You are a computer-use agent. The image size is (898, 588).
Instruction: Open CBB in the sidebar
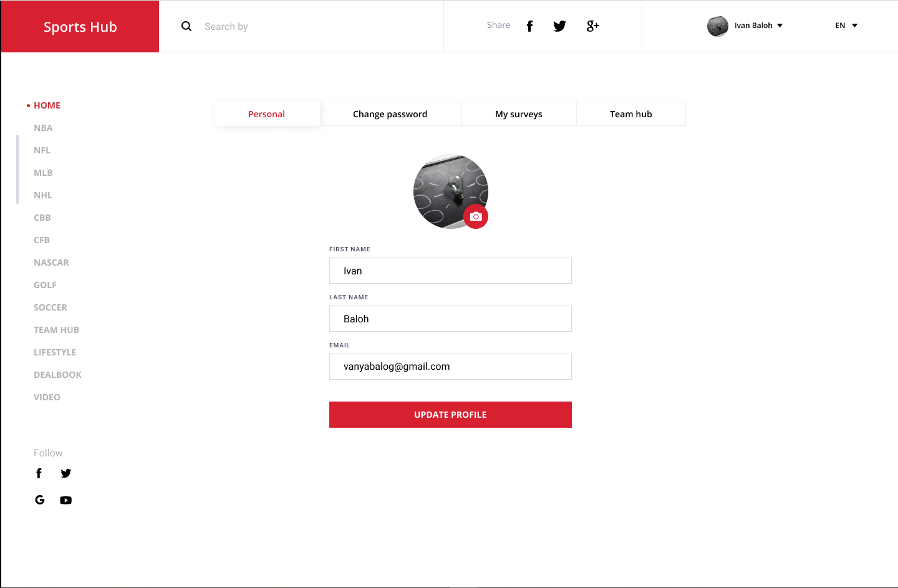42,218
